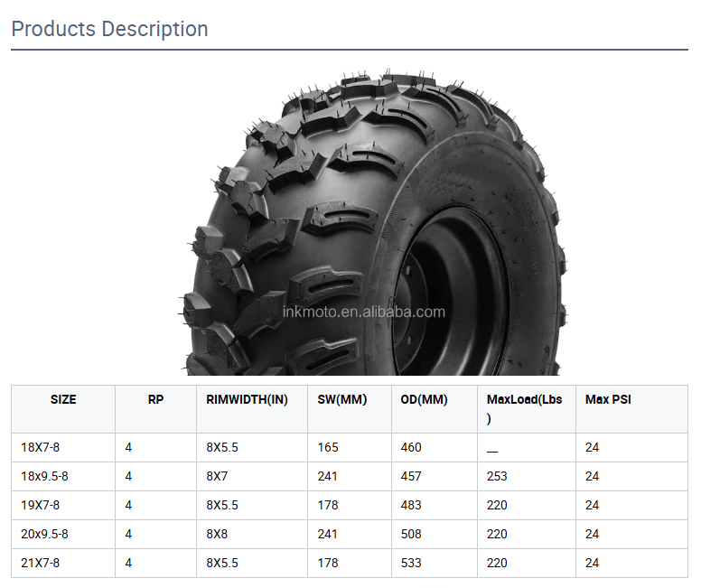The image size is (701, 588).
Task: Select the 18x9.5-8 size cell
Action: [x=44, y=476]
